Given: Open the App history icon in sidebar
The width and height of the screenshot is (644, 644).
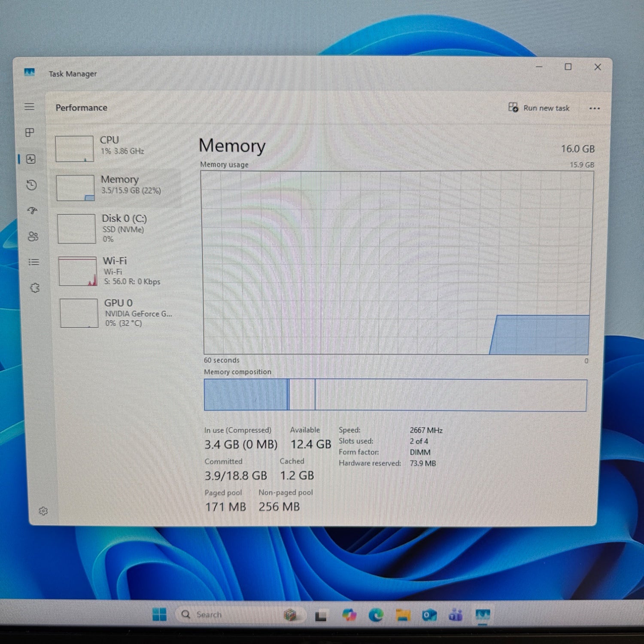Looking at the screenshot, I should [x=31, y=185].
